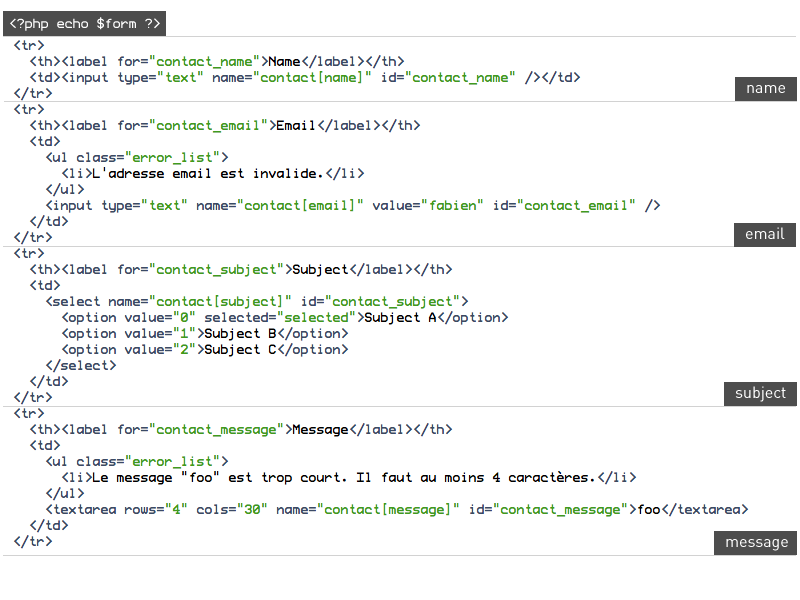Click the "<?php echo $form ?>" header tab

(x=84, y=23)
